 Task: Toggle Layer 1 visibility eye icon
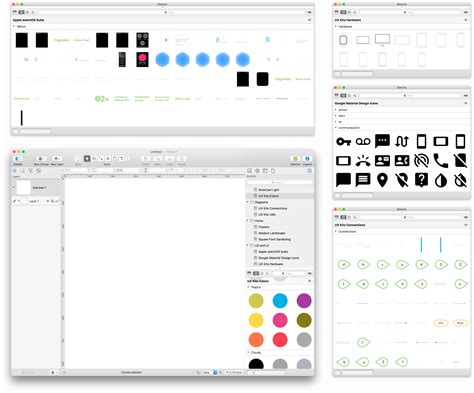[x=48, y=201]
